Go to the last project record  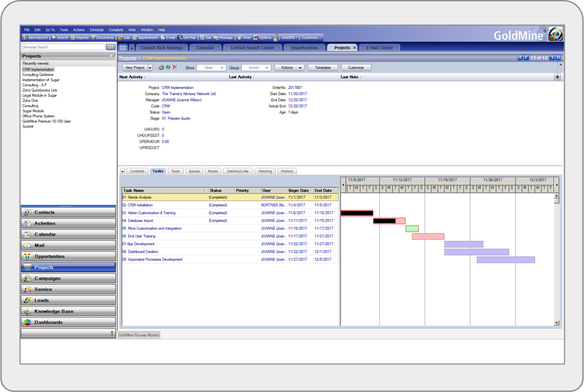[x=558, y=58]
